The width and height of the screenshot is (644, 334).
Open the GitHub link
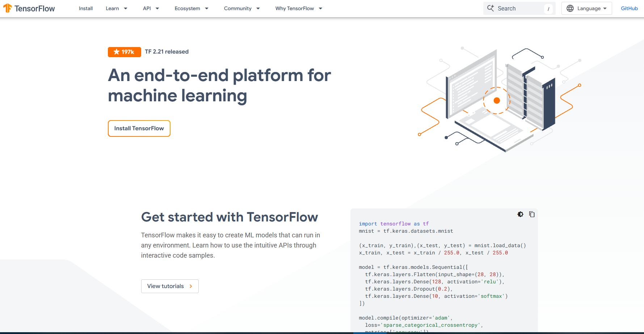629,8
